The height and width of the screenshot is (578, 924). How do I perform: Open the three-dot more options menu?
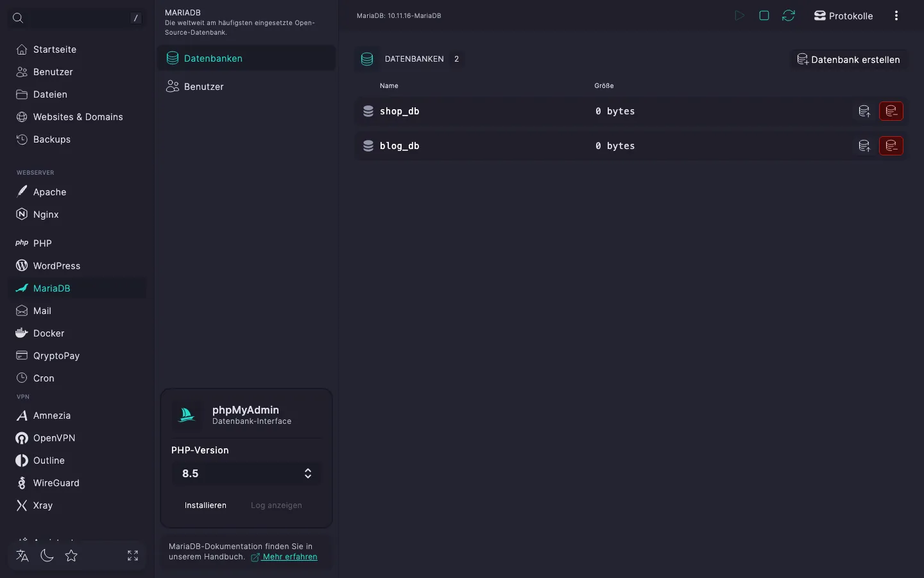pos(896,16)
